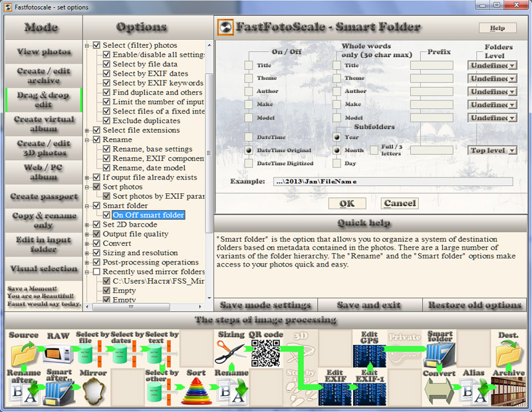Expand the Set 2D barcode tree node
Viewport: 532px width, 412px height.
pyautogui.click(x=87, y=225)
